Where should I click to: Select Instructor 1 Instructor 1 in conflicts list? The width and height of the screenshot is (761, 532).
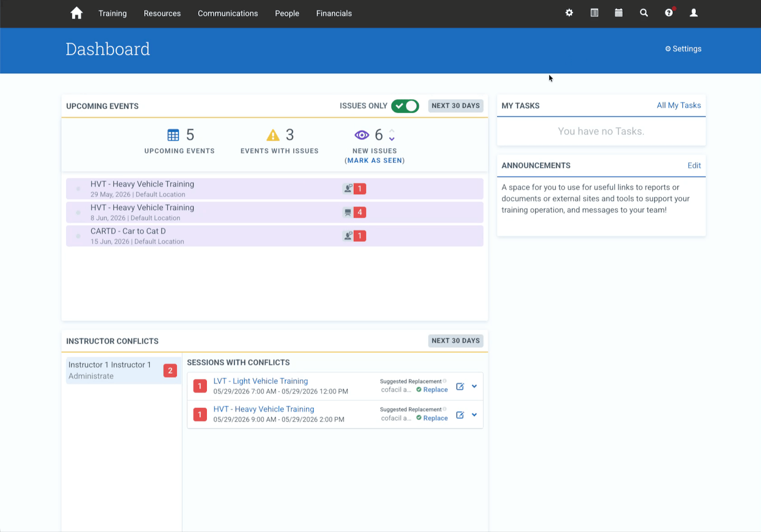coord(123,370)
